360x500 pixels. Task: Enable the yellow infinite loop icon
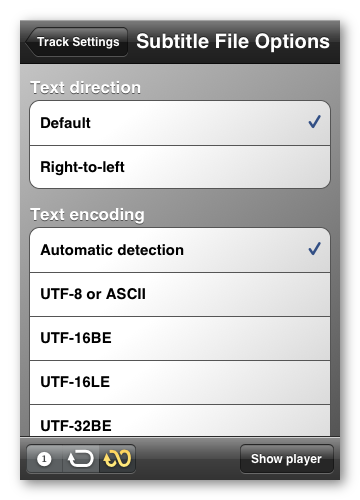coord(117,459)
